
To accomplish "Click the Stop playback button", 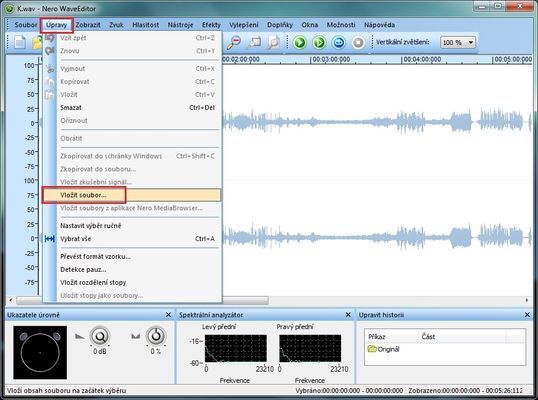I will click(358, 43).
